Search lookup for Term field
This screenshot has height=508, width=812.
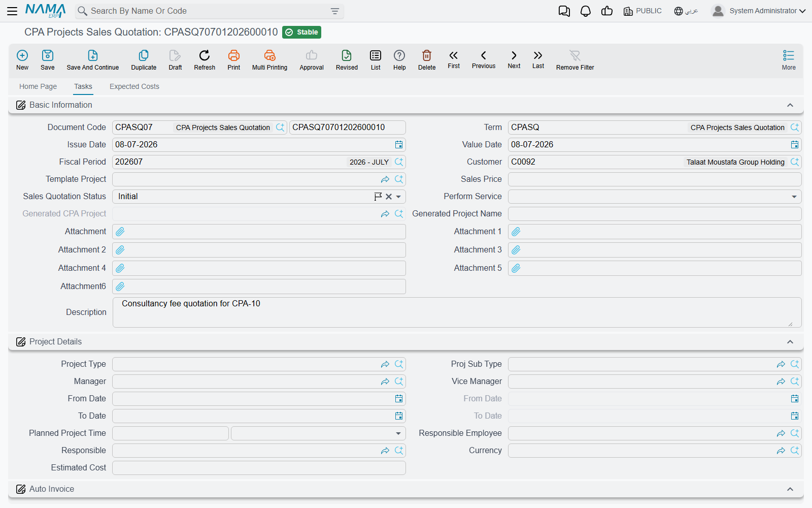coord(795,128)
